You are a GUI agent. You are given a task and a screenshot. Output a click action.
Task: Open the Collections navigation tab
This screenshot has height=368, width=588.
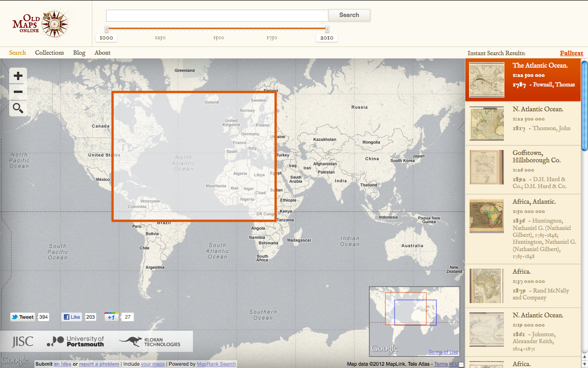[50, 53]
